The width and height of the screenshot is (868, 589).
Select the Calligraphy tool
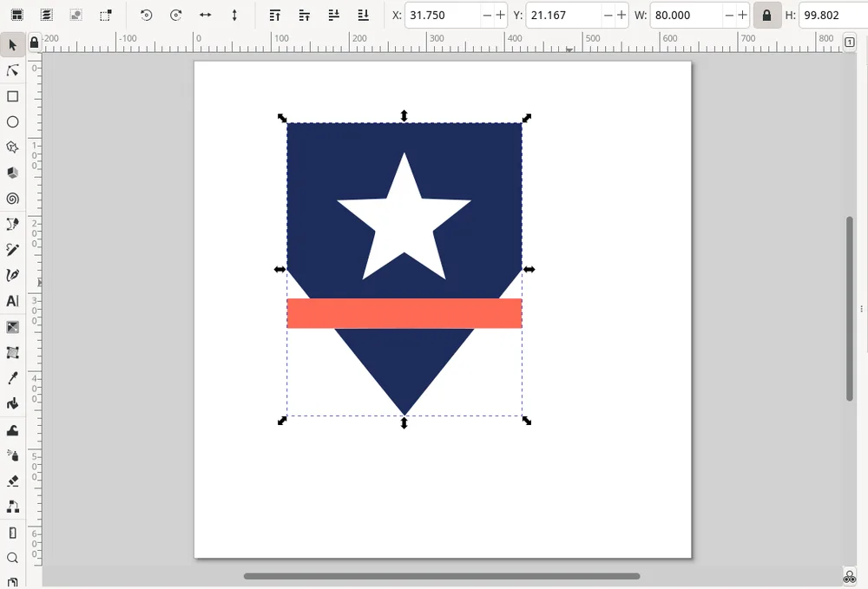point(13,275)
